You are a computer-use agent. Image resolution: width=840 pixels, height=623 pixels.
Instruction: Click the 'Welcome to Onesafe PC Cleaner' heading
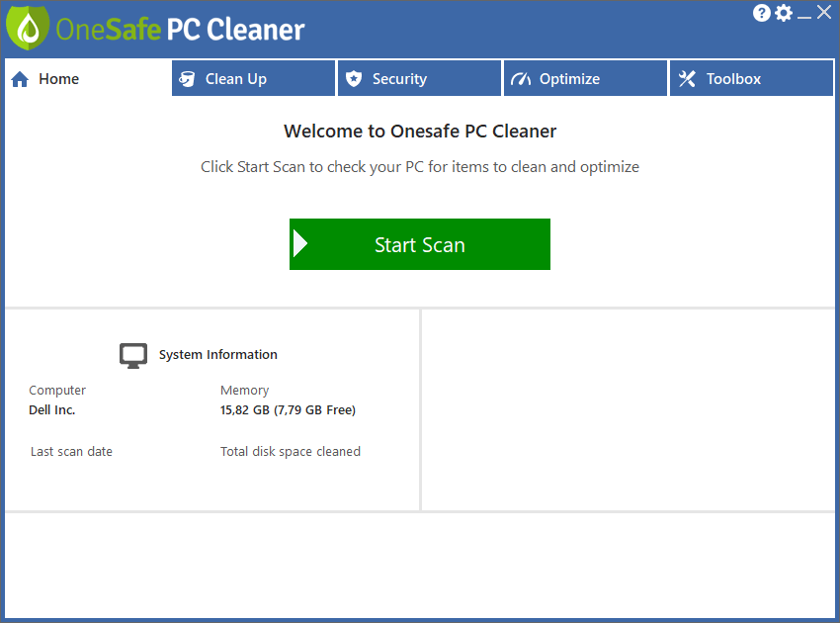coord(420,132)
